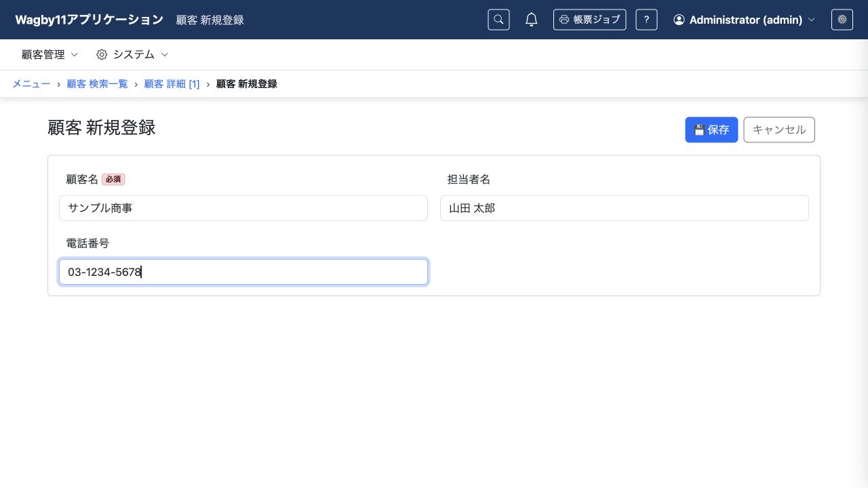Open the notifications bell

(532, 20)
